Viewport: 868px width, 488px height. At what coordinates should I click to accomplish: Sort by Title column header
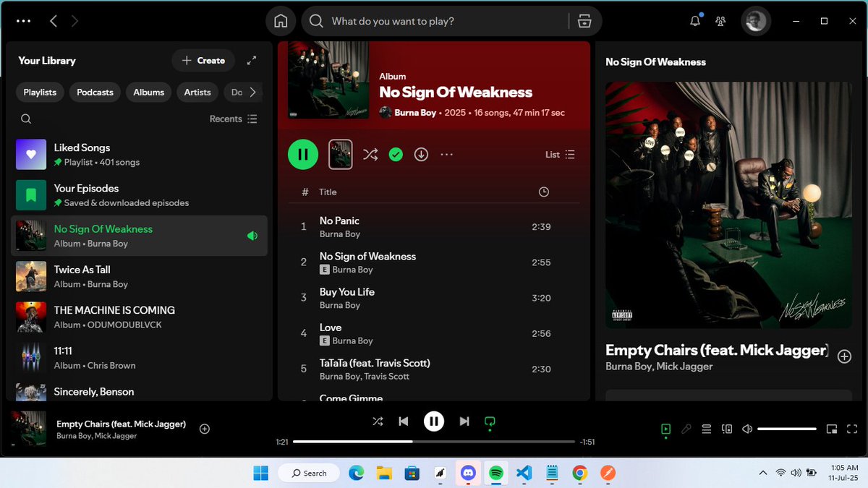pyautogui.click(x=328, y=192)
